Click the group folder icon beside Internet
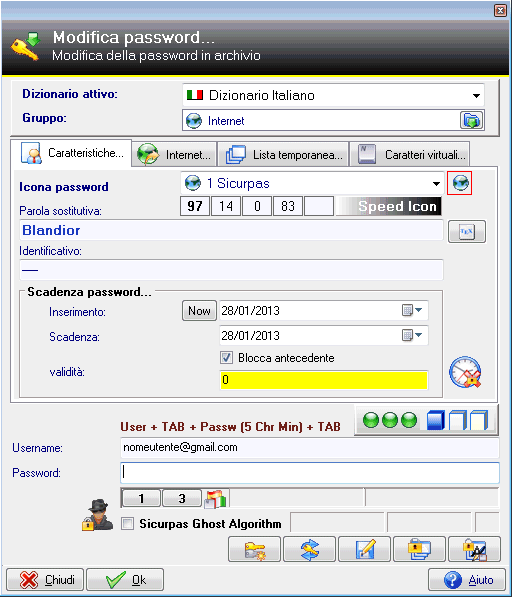 [x=472, y=121]
